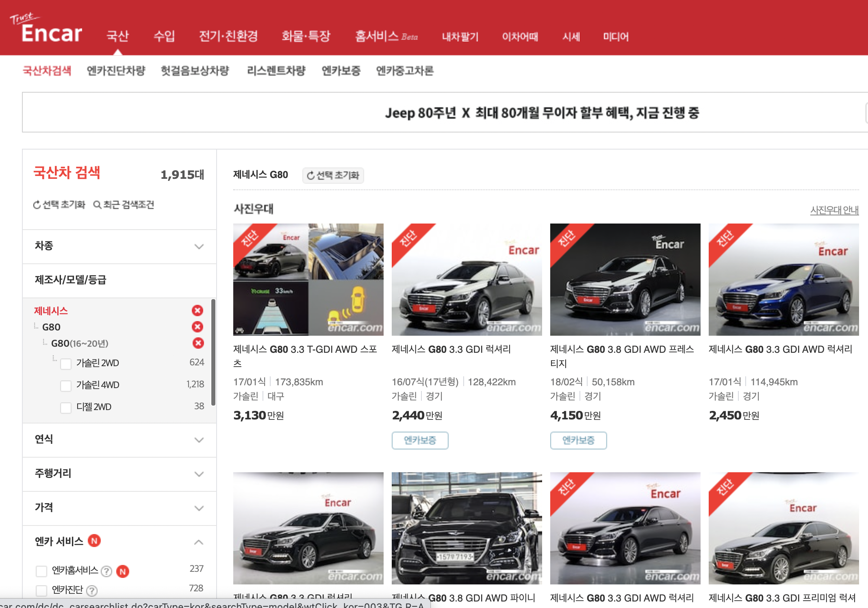Image resolution: width=868 pixels, height=608 pixels.
Task: Click the model list scrollbar
Action: 213,352
